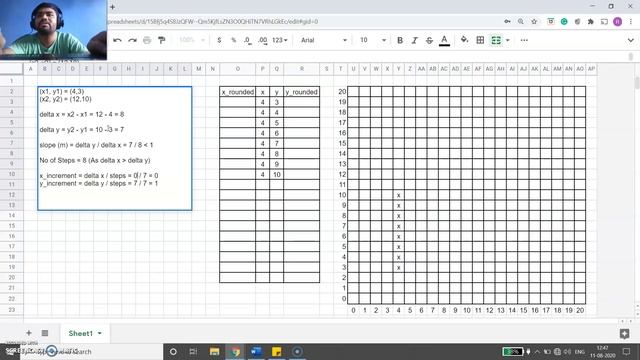
Task: Format selection as percent
Action: pyautogui.click(x=233, y=40)
